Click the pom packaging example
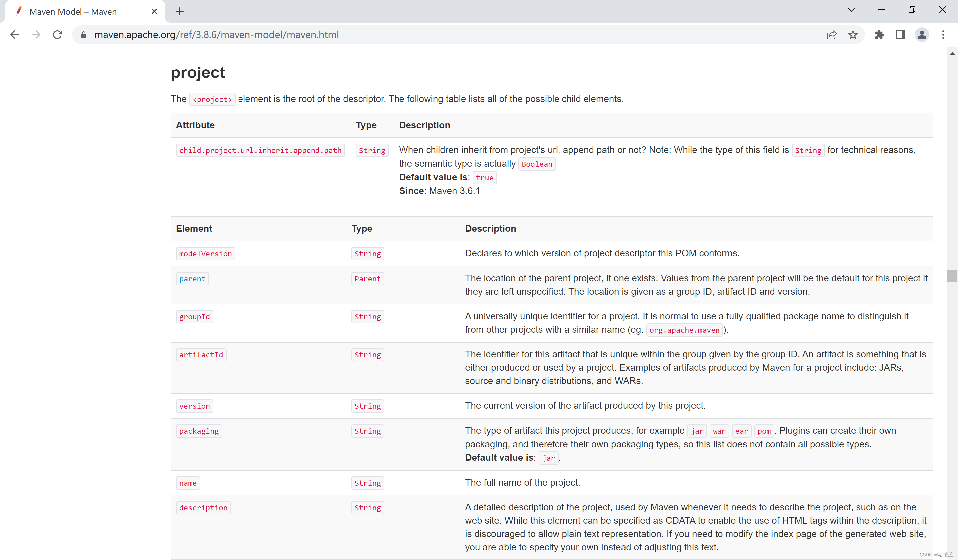958x560 pixels. click(x=764, y=431)
